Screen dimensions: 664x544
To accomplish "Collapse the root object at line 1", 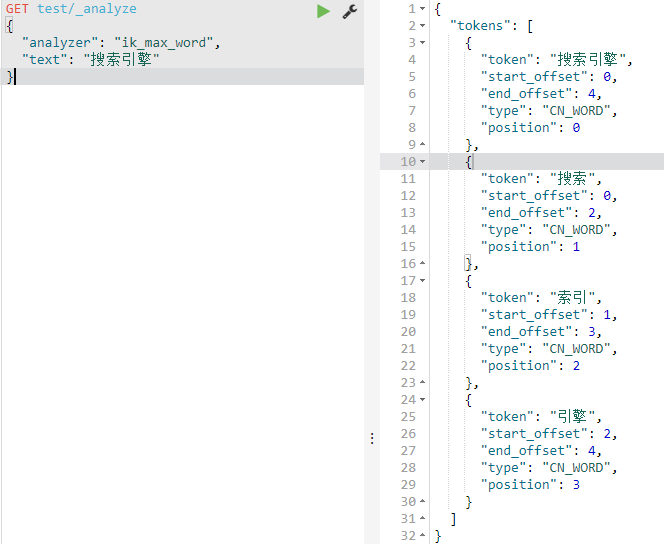I will pos(423,9).
